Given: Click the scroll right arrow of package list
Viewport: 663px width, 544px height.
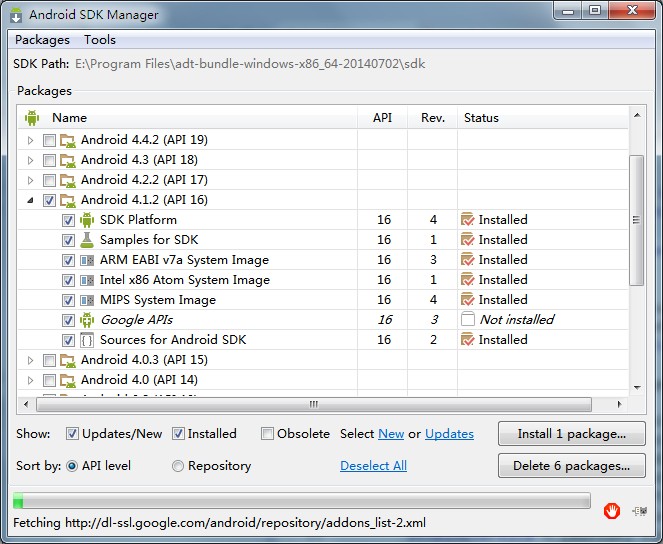Looking at the screenshot, I should click(619, 405).
